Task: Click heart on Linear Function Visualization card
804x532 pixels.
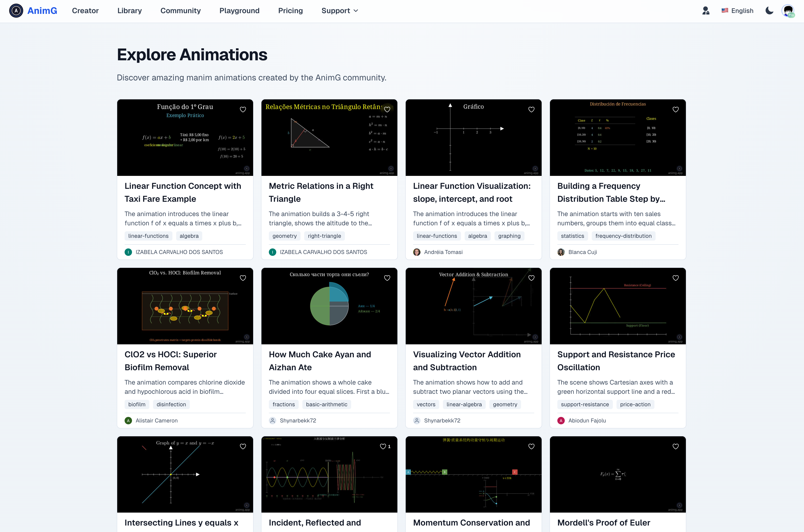Action: pyautogui.click(x=531, y=110)
